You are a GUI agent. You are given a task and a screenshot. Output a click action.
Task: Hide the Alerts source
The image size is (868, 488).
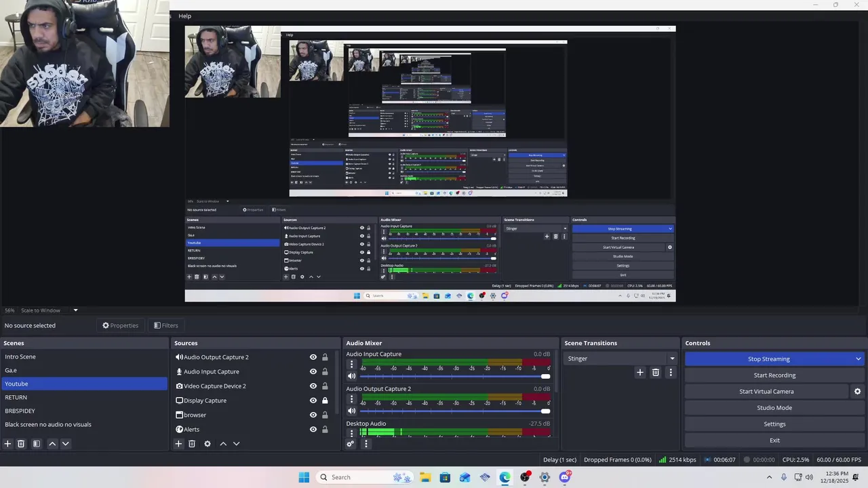(x=313, y=429)
